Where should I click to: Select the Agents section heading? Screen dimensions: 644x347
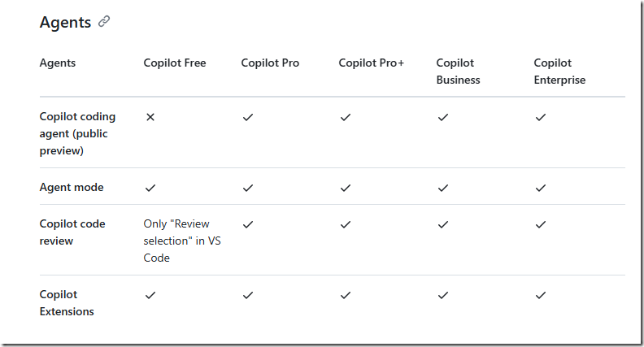tap(65, 22)
